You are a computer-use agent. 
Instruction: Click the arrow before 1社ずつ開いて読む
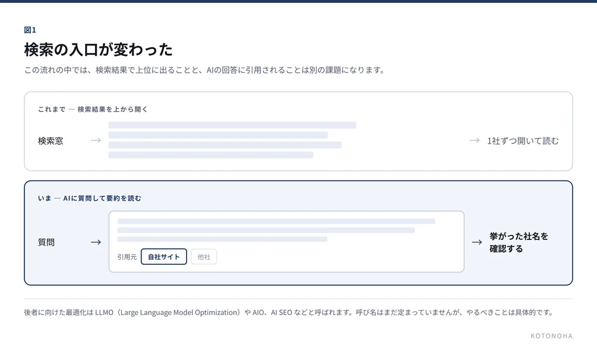click(475, 140)
